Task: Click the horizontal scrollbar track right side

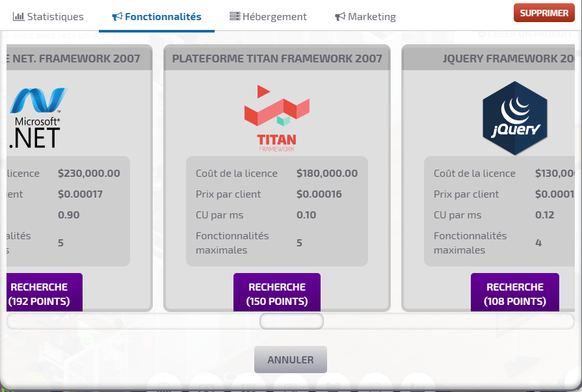Action: coord(455,321)
